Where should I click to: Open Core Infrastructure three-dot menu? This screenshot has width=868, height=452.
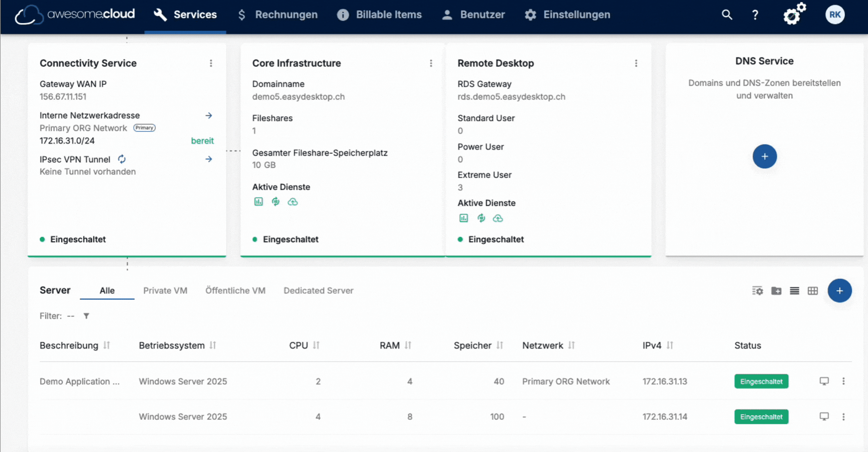pos(431,63)
